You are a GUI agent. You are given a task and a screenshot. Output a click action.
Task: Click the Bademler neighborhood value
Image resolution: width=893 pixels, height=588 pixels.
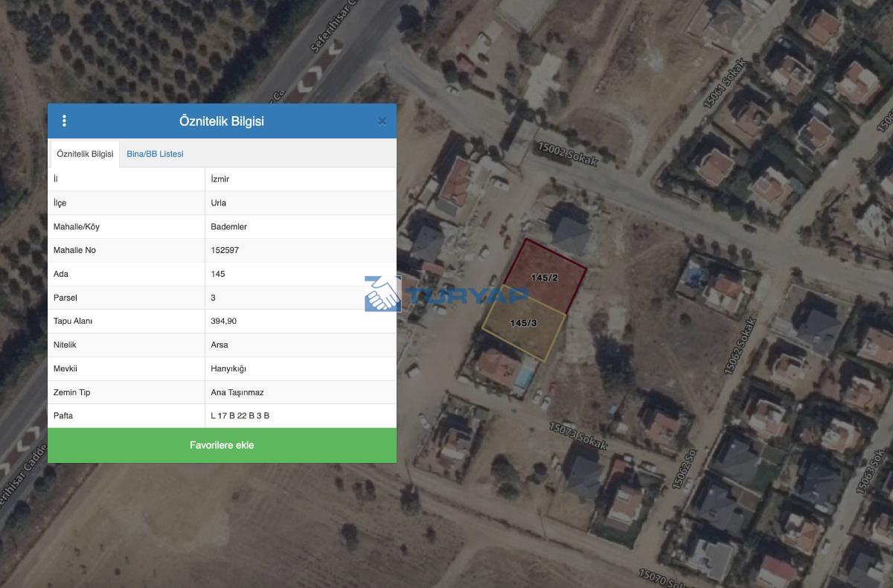[229, 227]
